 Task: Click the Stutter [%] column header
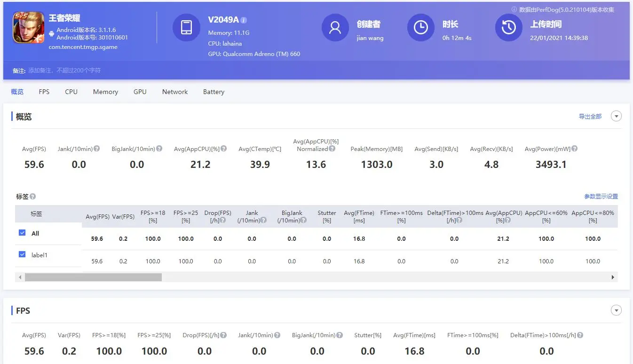327,216
